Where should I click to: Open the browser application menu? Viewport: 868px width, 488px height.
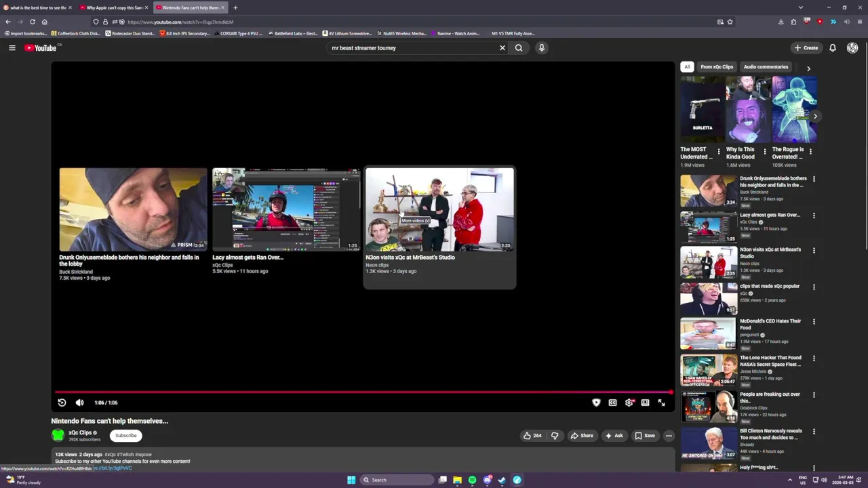pyautogui.click(x=860, y=22)
